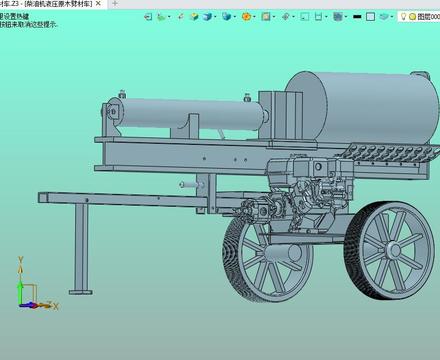
Task: Open a new tab with the plus button
Action: (115, 4)
